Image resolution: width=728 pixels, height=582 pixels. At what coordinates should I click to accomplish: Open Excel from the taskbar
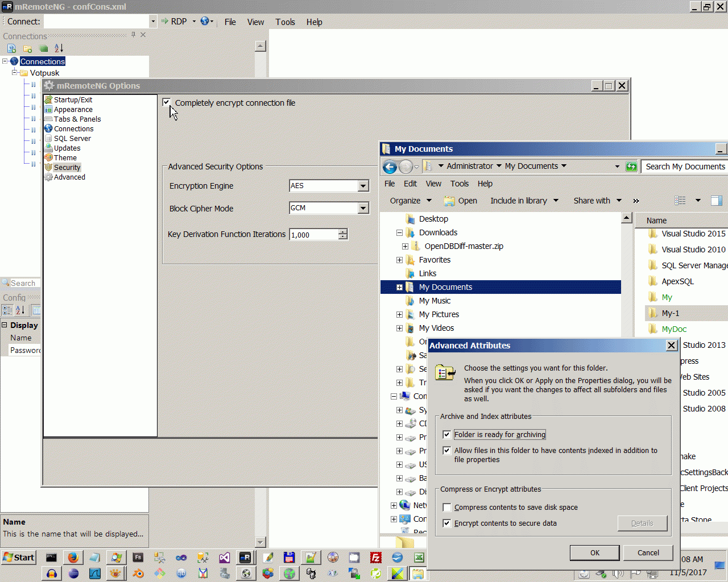point(419,558)
